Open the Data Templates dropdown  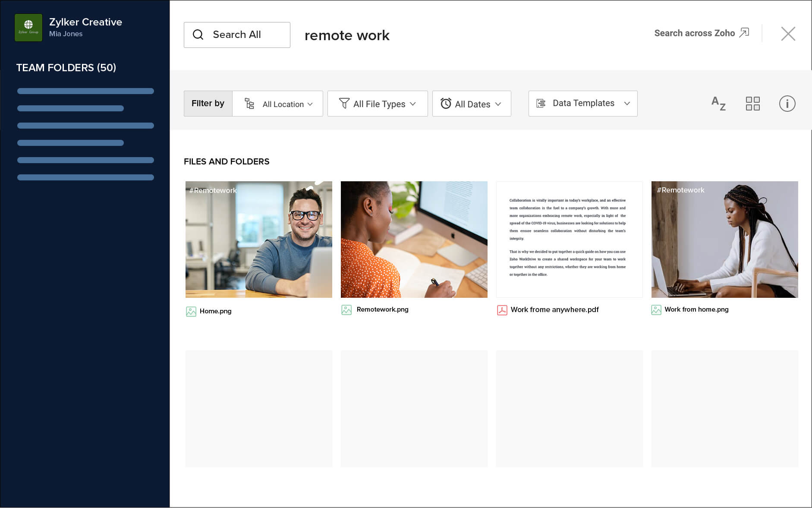tap(582, 104)
